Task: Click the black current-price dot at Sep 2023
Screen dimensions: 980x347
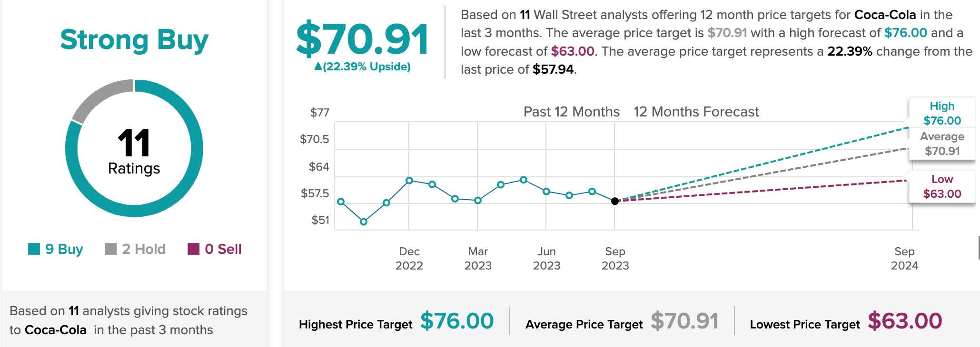Action: tap(614, 201)
